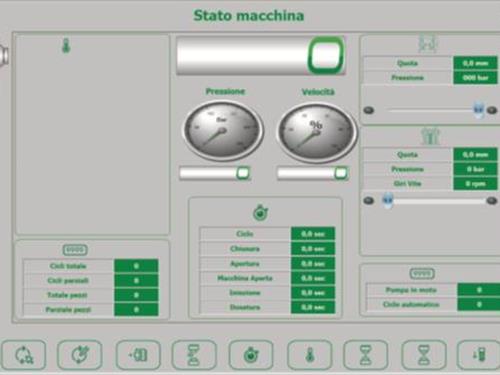Click the injection Quota 0,0 mm value
Screen dimensions: 500x375
point(475,155)
